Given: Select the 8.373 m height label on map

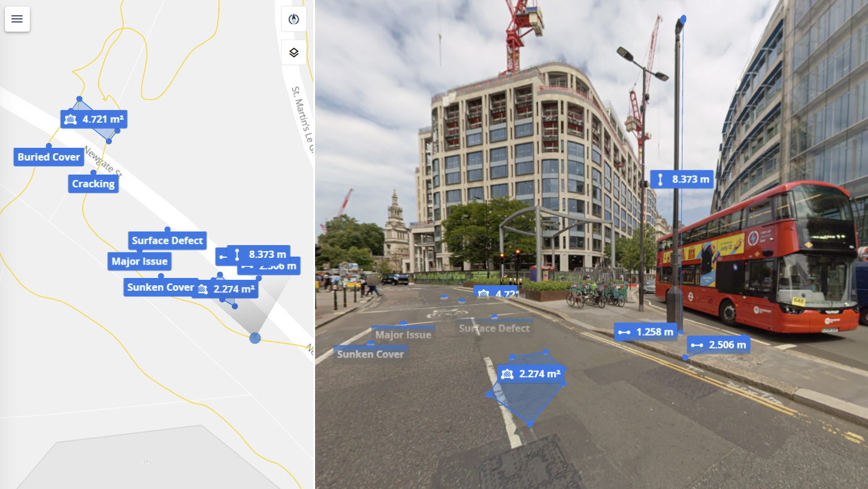Looking at the screenshot, I should (x=259, y=254).
